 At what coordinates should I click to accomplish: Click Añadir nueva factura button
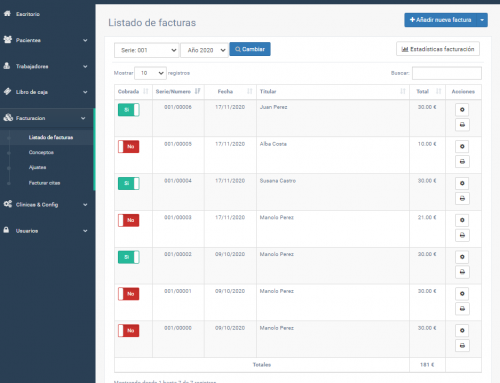pos(441,20)
